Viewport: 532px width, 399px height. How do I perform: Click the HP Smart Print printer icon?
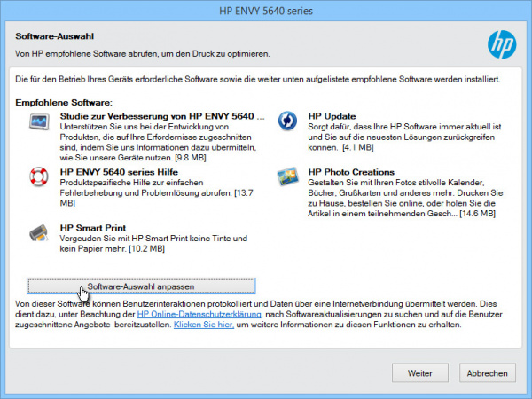(x=40, y=231)
